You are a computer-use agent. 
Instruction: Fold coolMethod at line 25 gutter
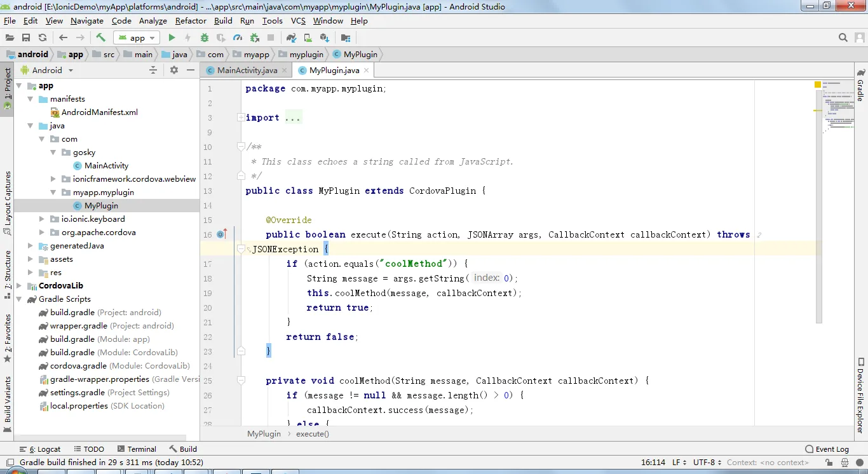[x=241, y=381]
